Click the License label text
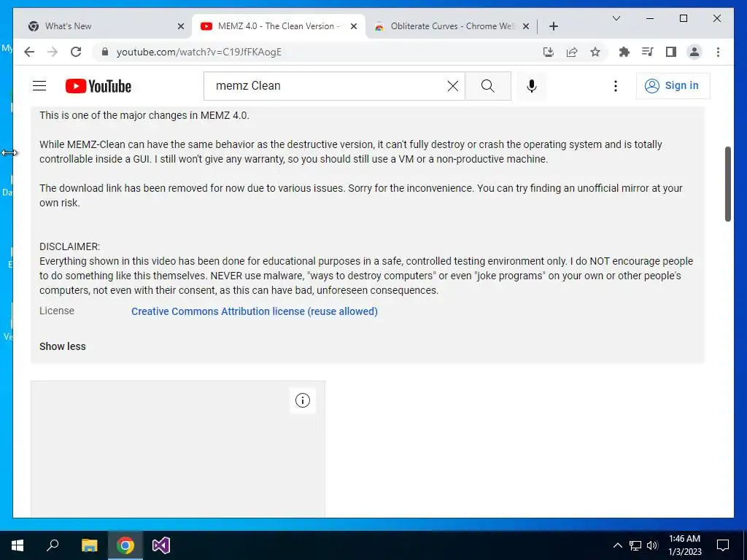The width and height of the screenshot is (747, 560). 57,311
